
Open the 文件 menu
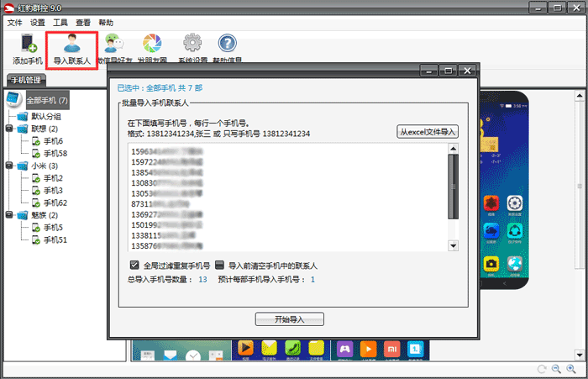pyautogui.click(x=14, y=23)
